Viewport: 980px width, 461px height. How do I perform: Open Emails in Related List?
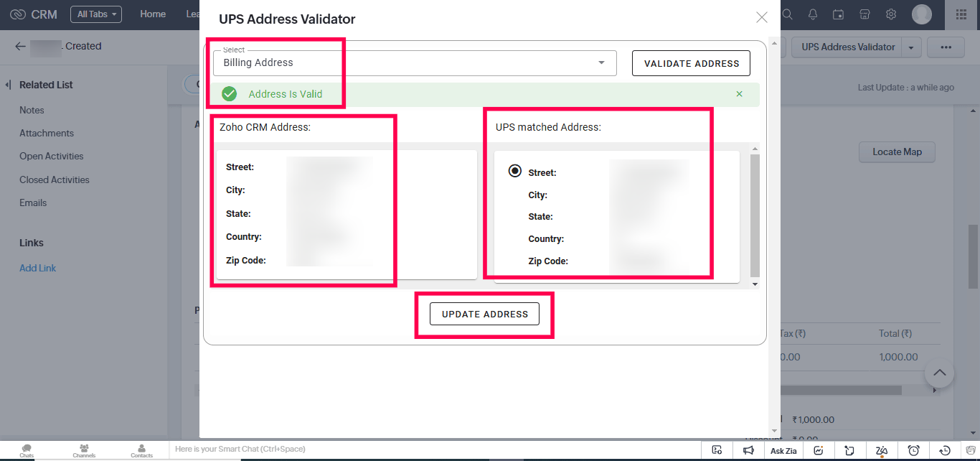tap(33, 202)
